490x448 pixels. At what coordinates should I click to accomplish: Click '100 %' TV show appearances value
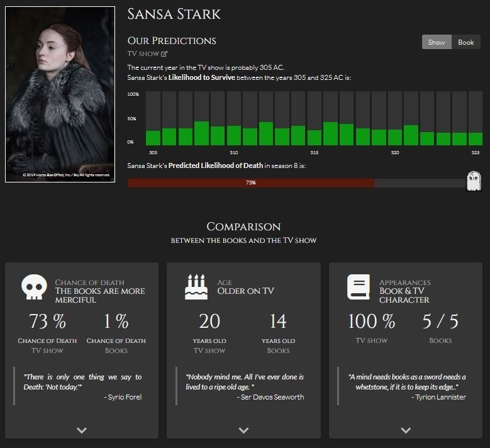[372, 321]
